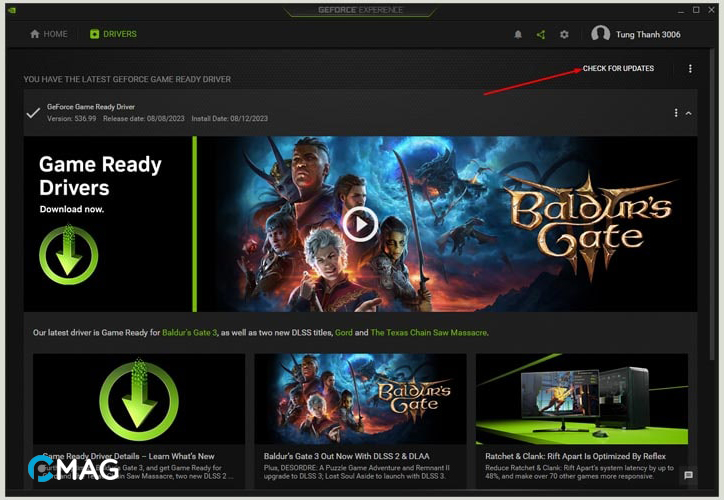Close the GeForce Experience window

point(711,10)
